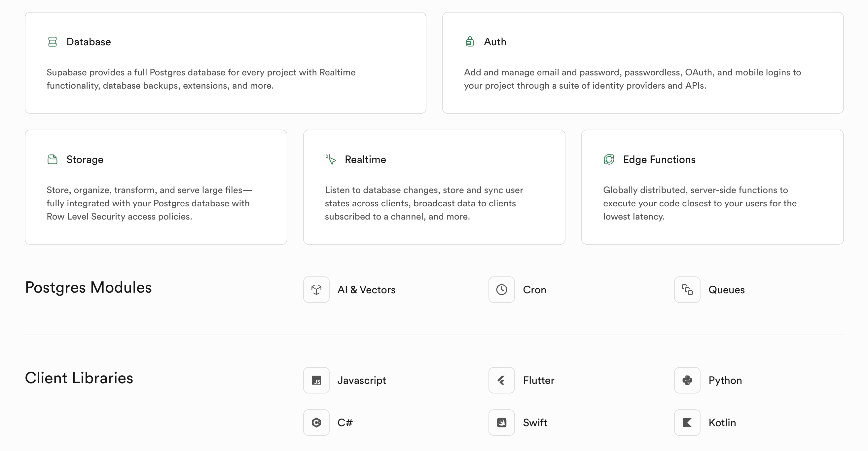Click the Flutter logo icon
This screenshot has height=451, width=868.
click(x=501, y=380)
